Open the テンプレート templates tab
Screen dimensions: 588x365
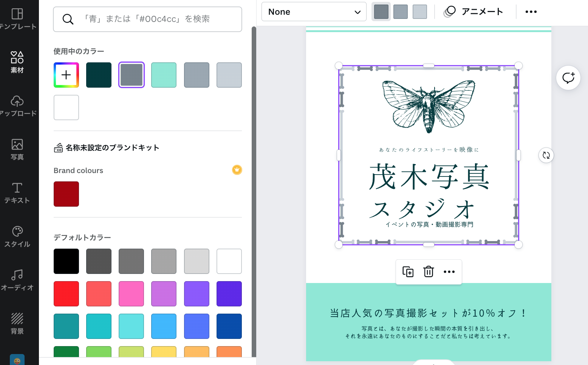tap(17, 19)
